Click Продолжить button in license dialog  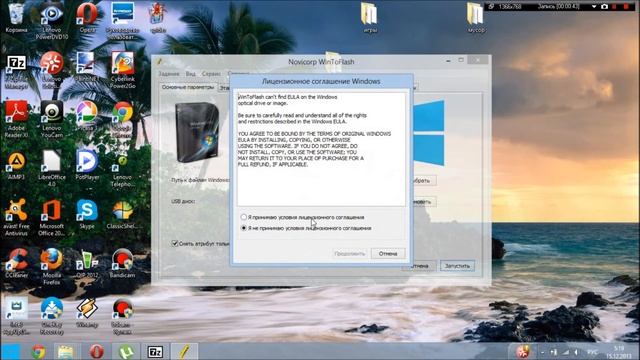[x=349, y=253]
